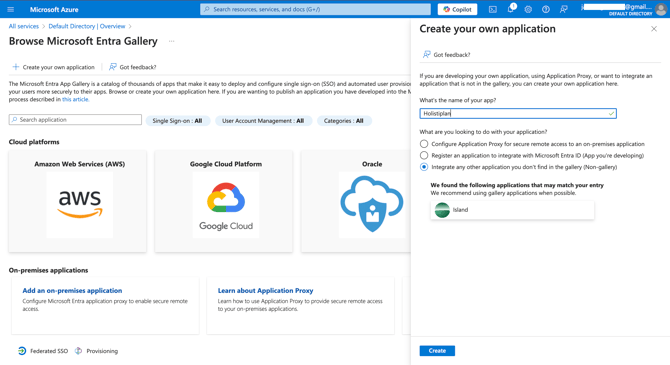Select Integrate any other application (Non-gallery) option
This screenshot has height=365, width=670.
pyautogui.click(x=424, y=167)
